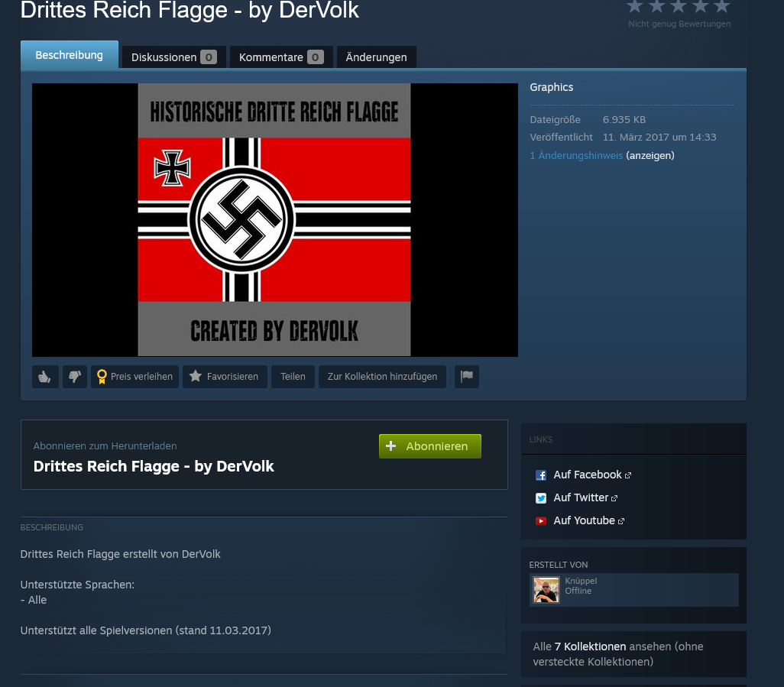The width and height of the screenshot is (784, 687).
Task: Open the Diskussionen tab
Action: (x=173, y=57)
